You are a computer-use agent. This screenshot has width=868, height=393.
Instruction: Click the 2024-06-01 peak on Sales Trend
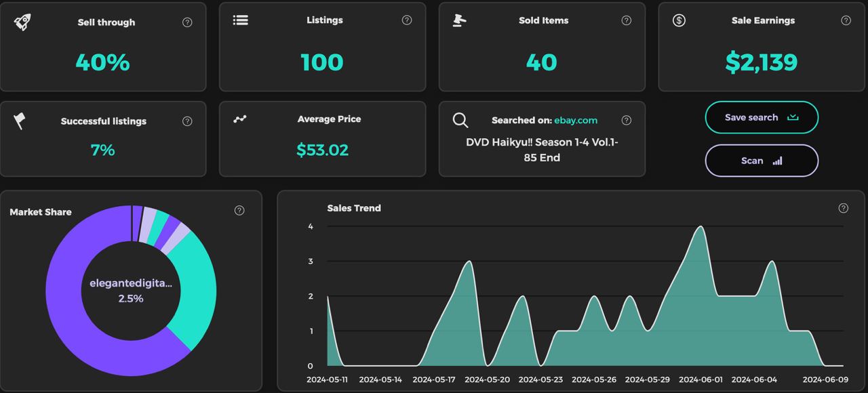(x=701, y=227)
